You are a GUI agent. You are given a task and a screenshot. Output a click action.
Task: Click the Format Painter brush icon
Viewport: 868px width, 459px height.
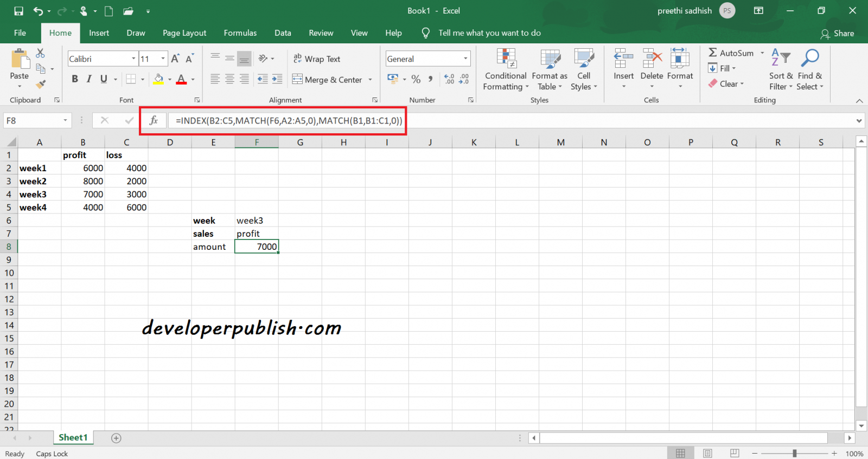(x=41, y=84)
